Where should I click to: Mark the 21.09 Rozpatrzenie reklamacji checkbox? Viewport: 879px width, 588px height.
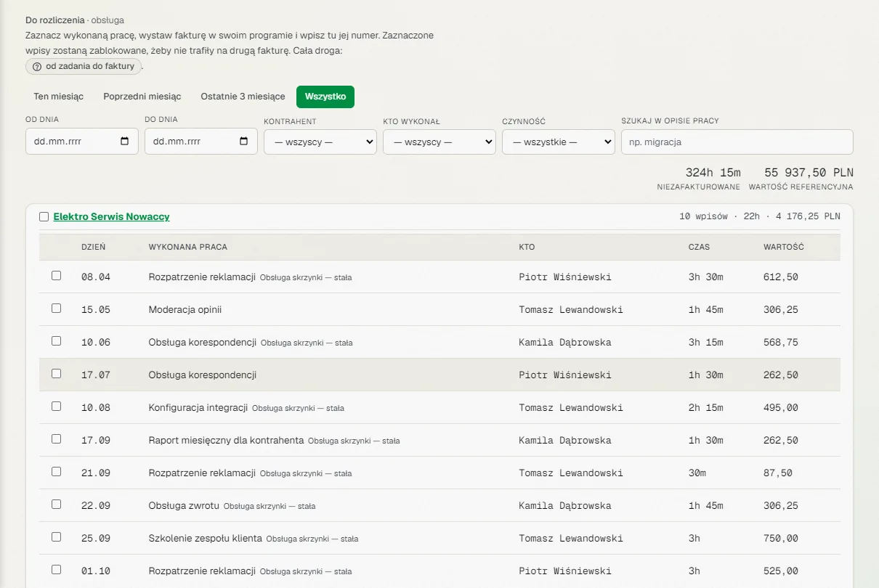point(57,472)
